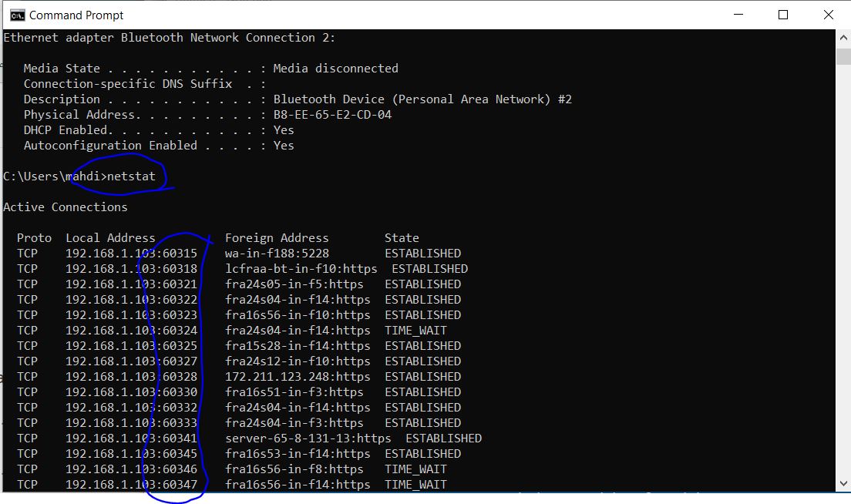
Task: Close the Command Prompt window
Action: coord(828,15)
